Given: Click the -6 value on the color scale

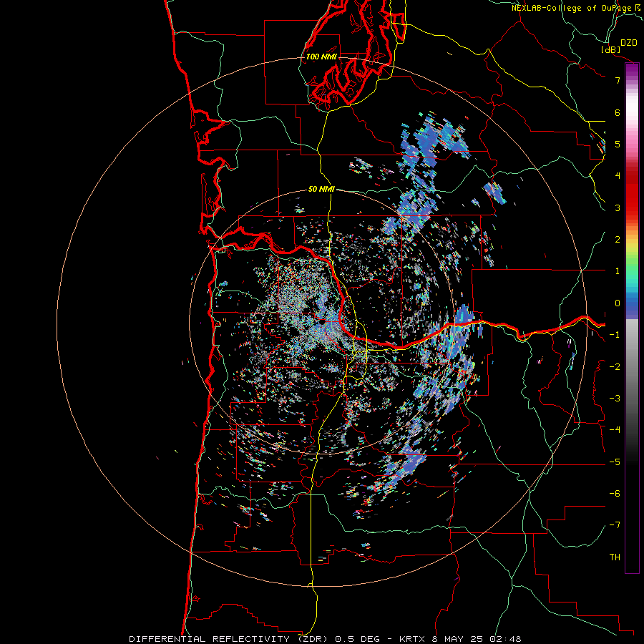Looking at the screenshot, I should coord(615,494).
